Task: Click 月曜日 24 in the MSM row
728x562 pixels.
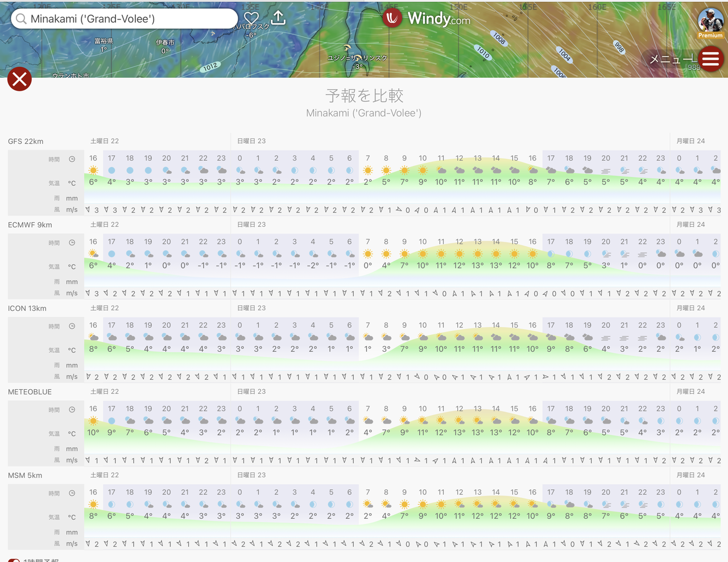Action: point(690,475)
